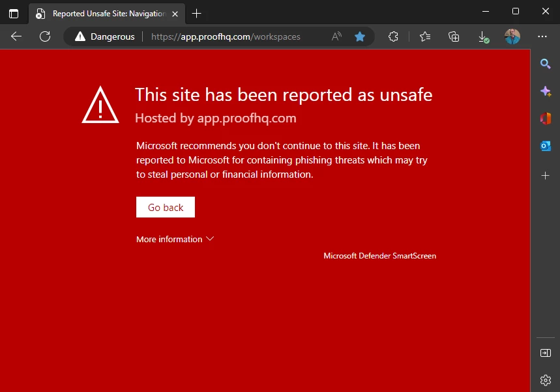Minimize the browser window
This screenshot has width=560, height=392.
pyautogui.click(x=486, y=12)
